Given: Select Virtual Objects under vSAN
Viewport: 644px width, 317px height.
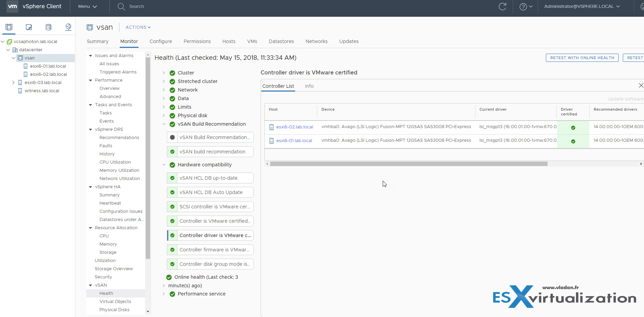Looking at the screenshot, I should coord(115,302).
